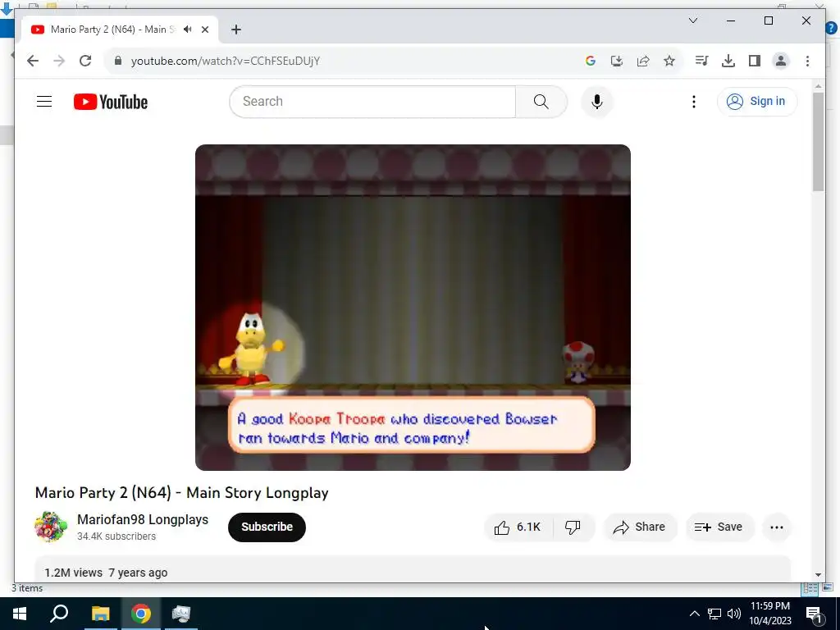
Task: Open a new Chrome tab
Action: click(x=236, y=30)
